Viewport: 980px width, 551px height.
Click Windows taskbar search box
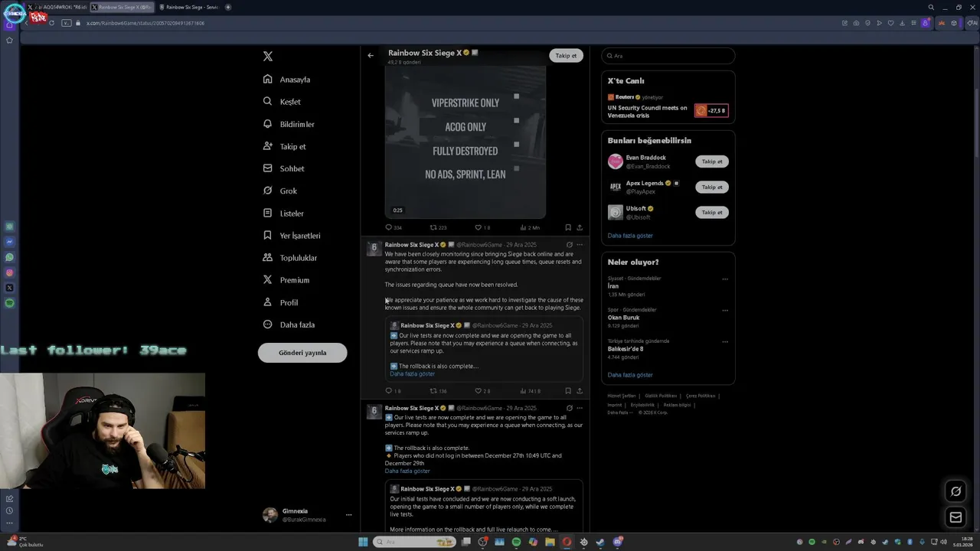414,542
